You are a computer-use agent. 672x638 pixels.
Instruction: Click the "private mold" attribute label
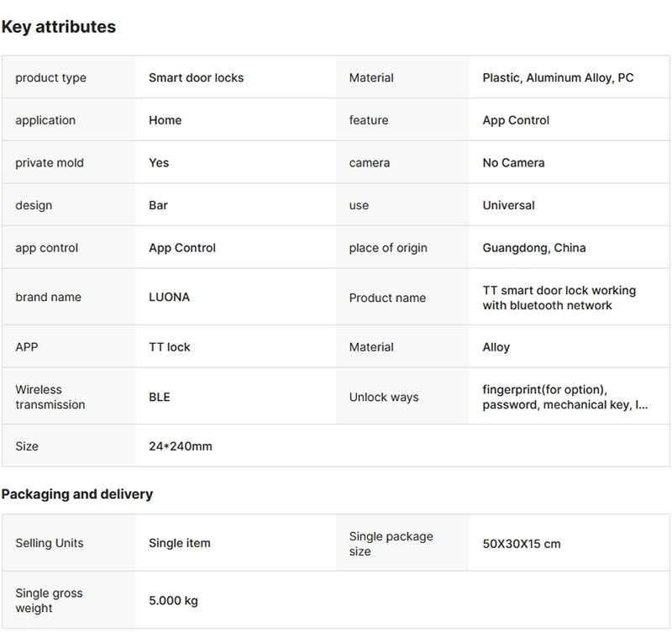pos(50,163)
